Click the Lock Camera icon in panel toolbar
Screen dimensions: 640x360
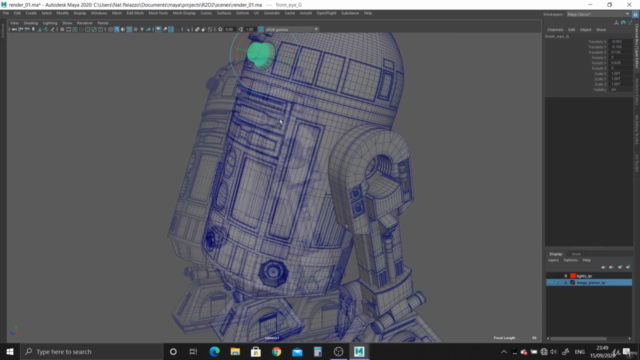(20, 29)
